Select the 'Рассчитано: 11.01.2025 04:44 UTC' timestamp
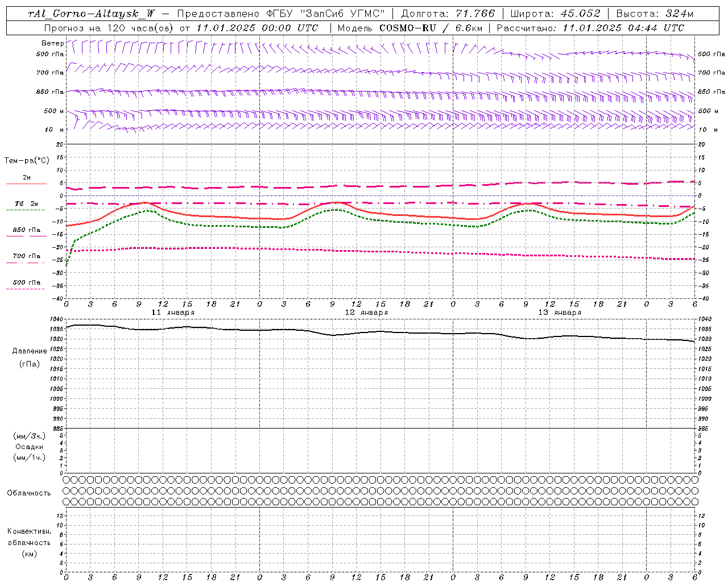The height and width of the screenshot is (582, 728). click(x=590, y=28)
